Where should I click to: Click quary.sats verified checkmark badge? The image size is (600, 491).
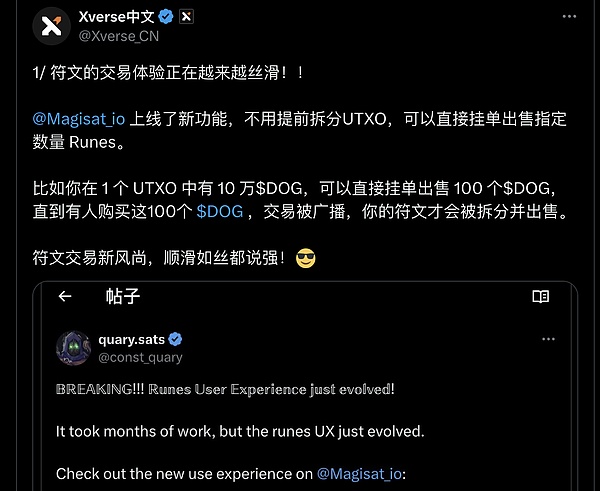click(175, 339)
